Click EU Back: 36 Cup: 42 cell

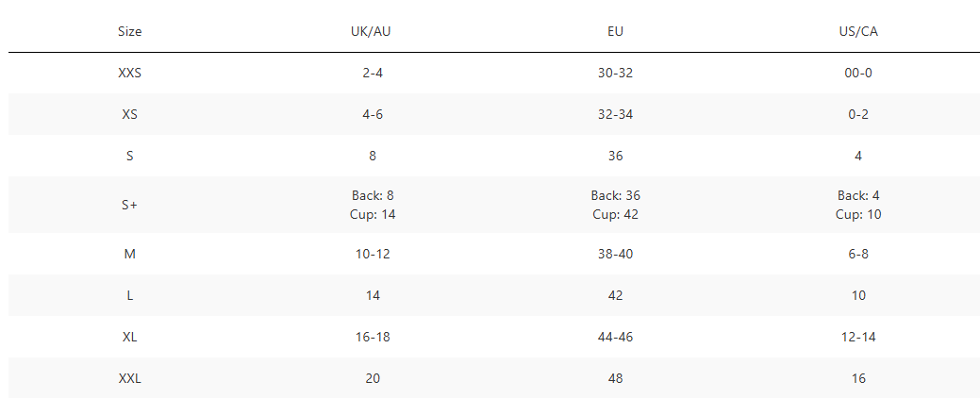[x=616, y=205]
